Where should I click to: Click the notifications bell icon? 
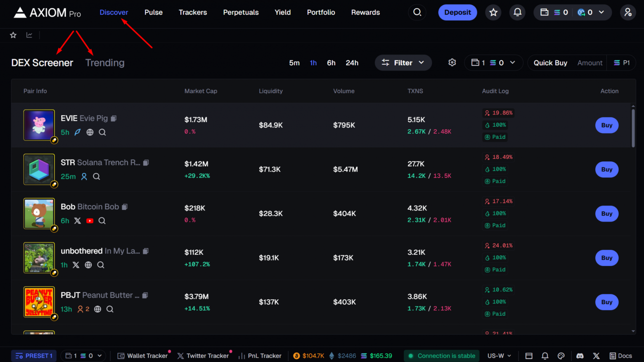517,12
